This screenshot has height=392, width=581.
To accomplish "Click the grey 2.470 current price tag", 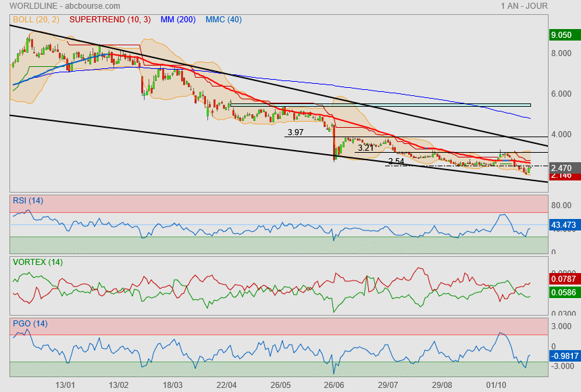I will click(562, 168).
